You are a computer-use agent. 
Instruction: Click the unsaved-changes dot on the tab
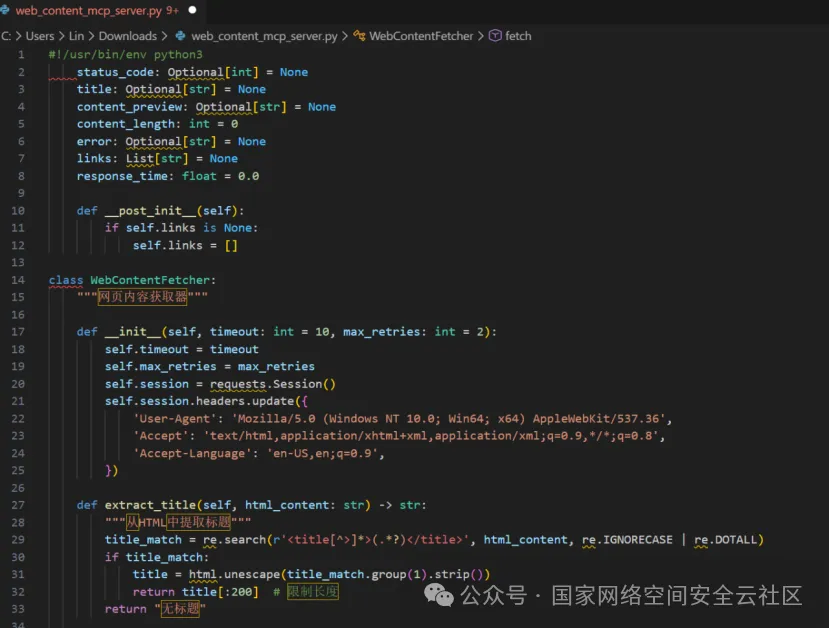[192, 10]
